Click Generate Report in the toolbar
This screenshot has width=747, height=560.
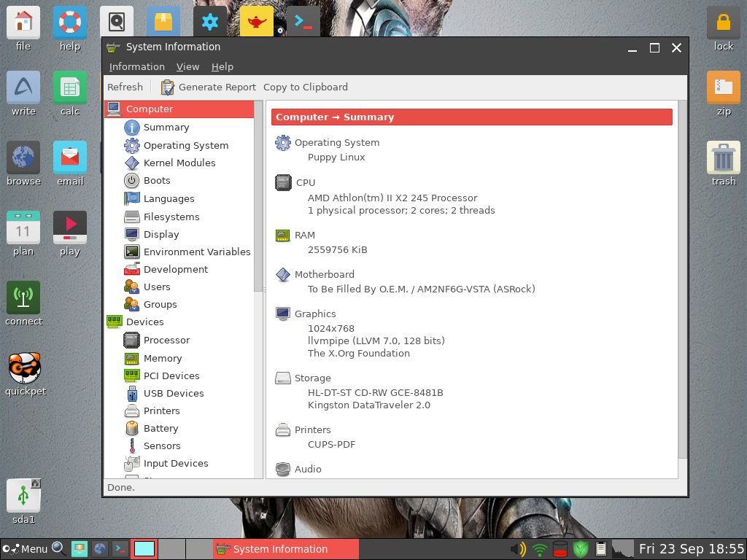pyautogui.click(x=208, y=87)
